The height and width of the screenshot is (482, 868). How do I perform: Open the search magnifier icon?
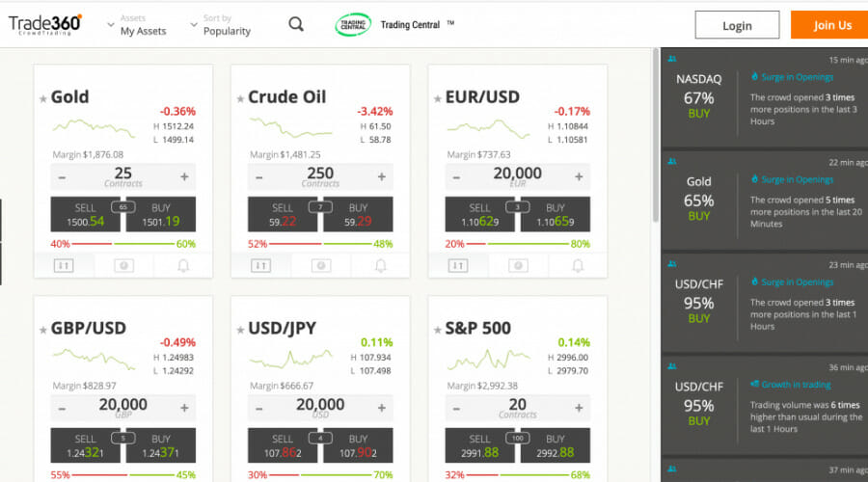click(296, 24)
